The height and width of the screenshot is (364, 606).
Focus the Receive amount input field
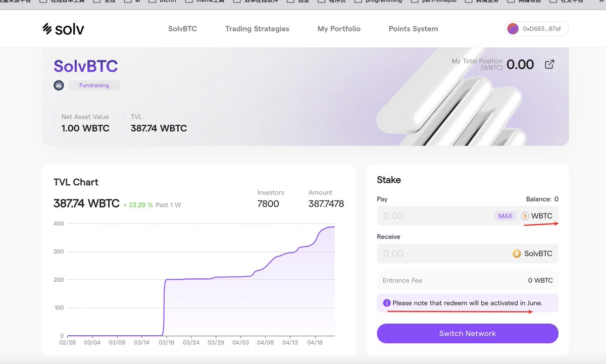click(439, 253)
